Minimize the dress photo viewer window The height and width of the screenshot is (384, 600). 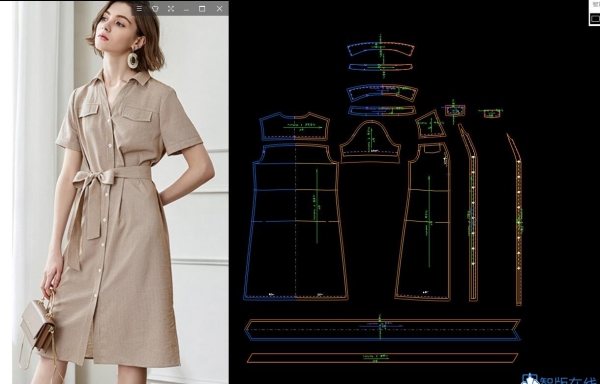[186, 10]
